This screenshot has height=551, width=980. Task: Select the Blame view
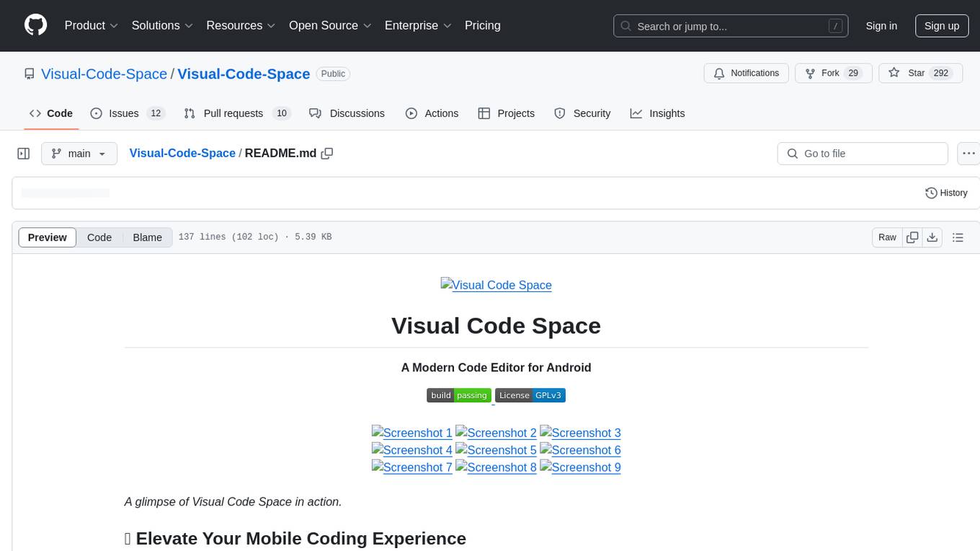point(148,237)
